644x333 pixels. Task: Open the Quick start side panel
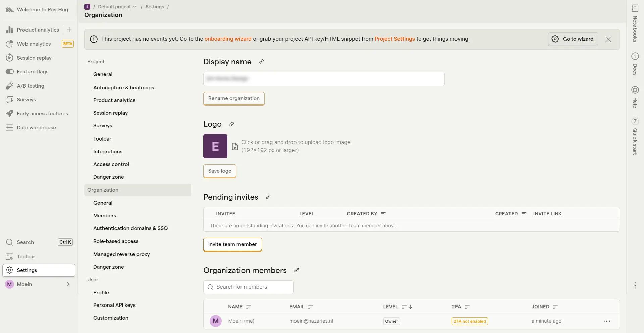pos(635,136)
